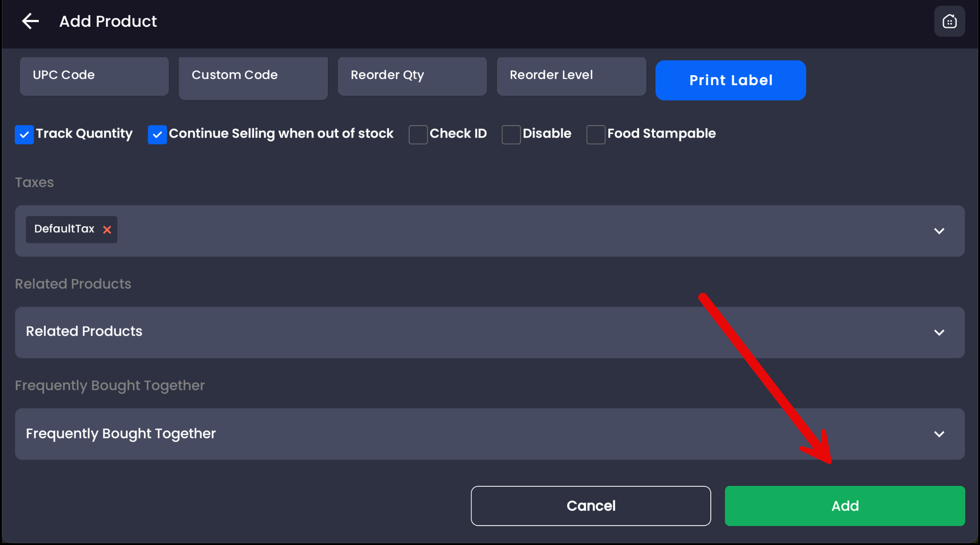Click the back arrow icon
Viewport: 980px width, 545px height.
point(30,21)
